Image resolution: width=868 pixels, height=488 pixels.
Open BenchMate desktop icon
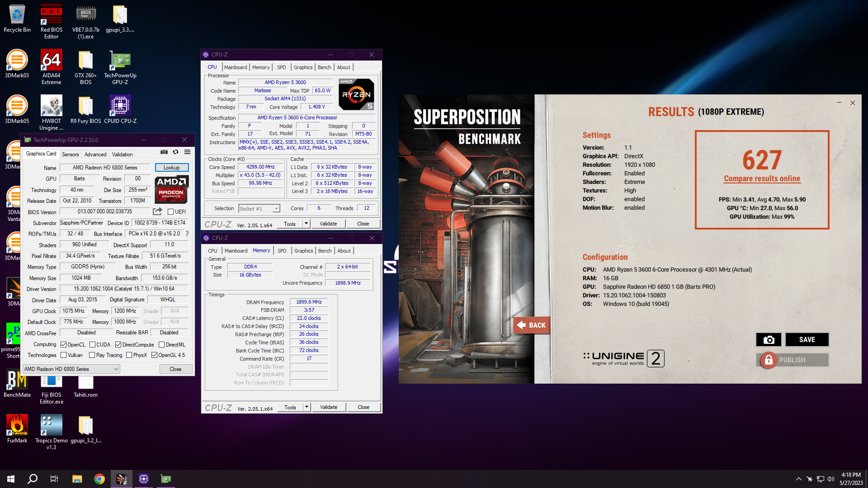tap(17, 384)
